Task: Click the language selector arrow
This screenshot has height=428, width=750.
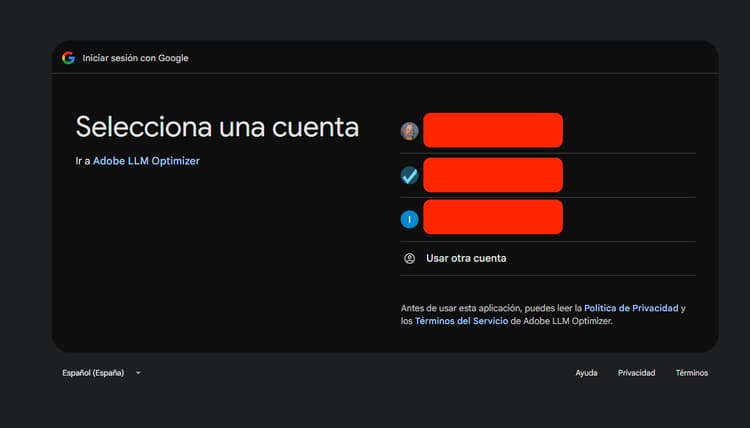Action: tap(138, 373)
